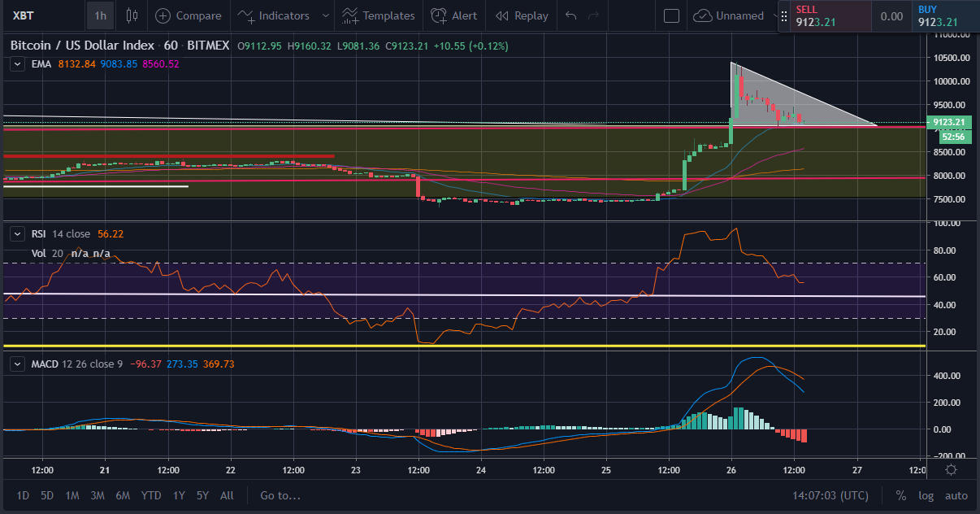Toggle auto scale mode

[956, 495]
